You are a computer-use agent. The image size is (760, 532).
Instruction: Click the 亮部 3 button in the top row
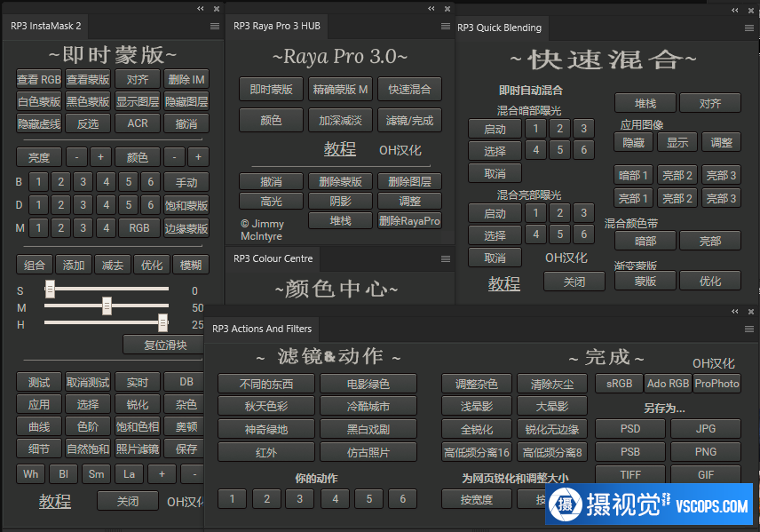pos(721,175)
